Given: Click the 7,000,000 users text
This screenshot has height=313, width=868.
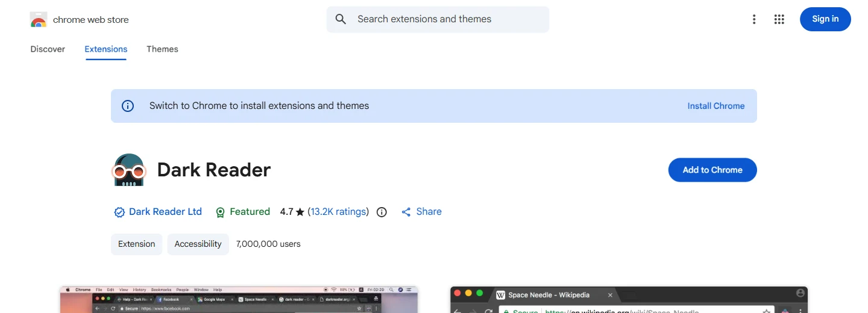Looking at the screenshot, I should tap(268, 244).
